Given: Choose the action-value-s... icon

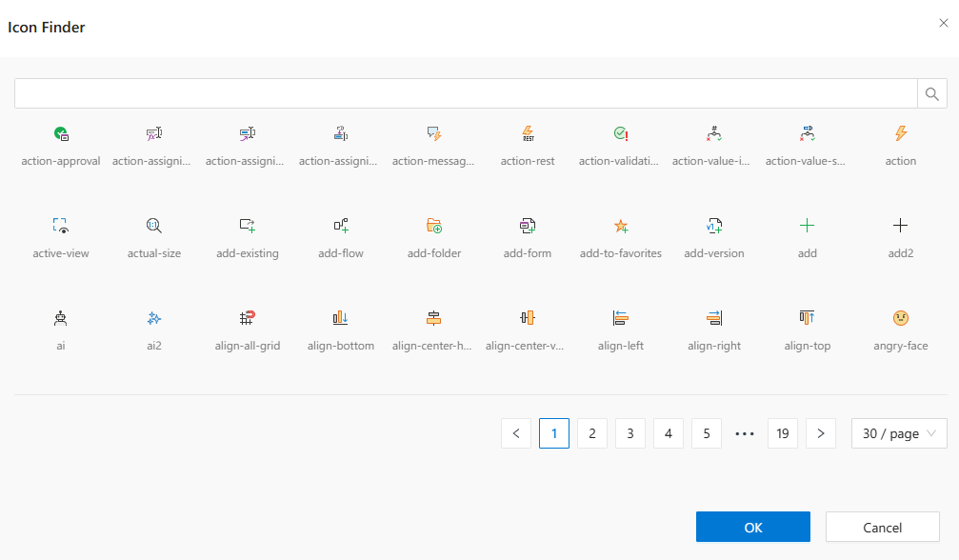Looking at the screenshot, I should pyautogui.click(x=808, y=133).
